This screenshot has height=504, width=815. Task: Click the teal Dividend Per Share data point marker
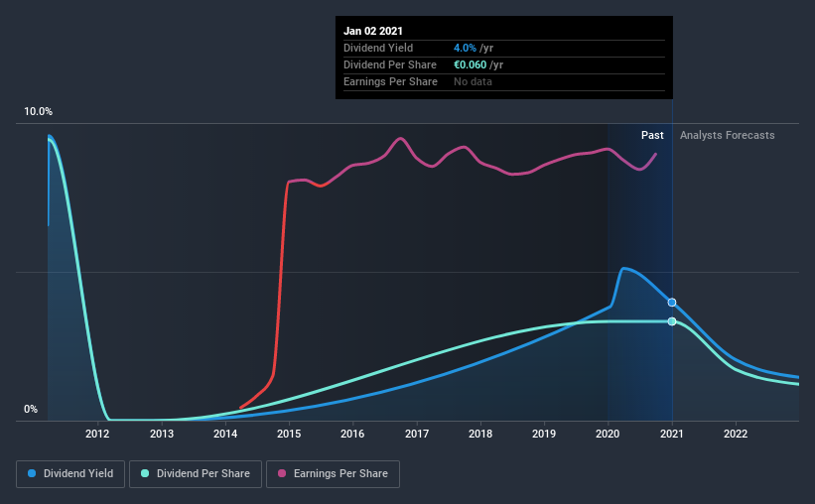click(672, 321)
